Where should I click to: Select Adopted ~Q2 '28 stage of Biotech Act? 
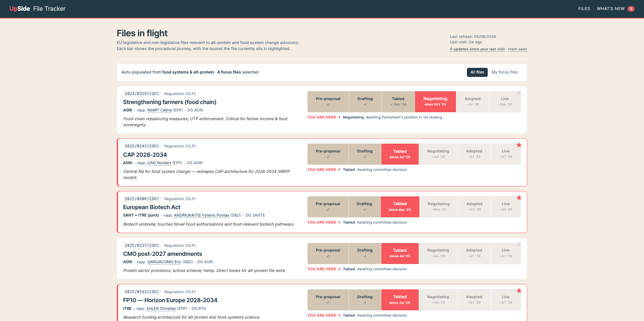[474, 207]
